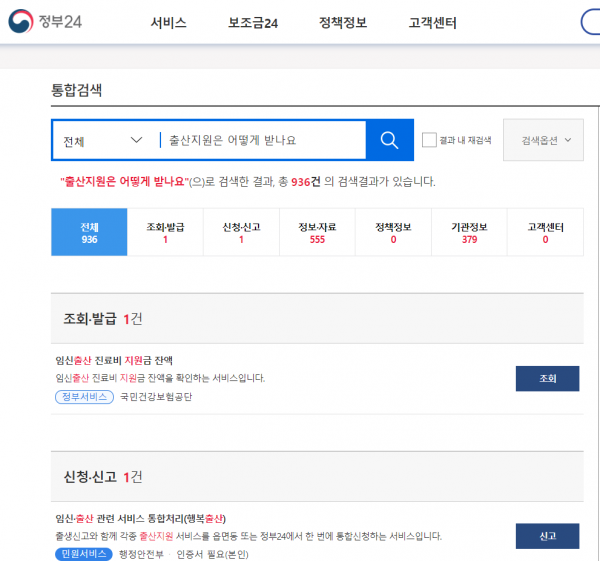
Task: Click the 조회 button
Action: 547,379
